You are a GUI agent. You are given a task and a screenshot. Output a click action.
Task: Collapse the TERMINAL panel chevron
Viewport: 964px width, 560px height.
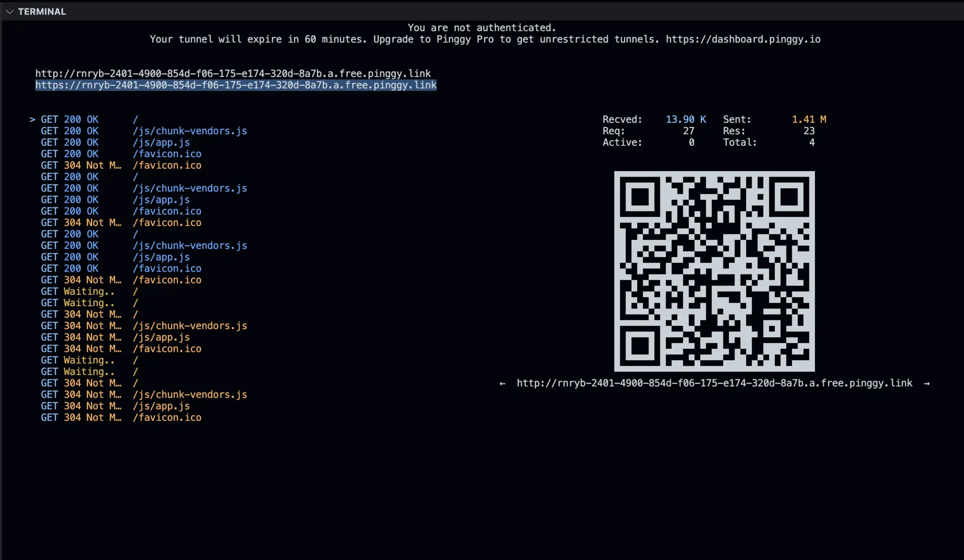[x=10, y=12]
